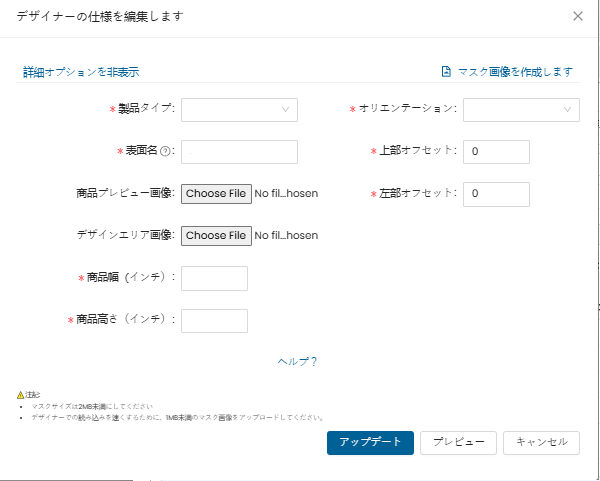Viewport: 600px width, 481px height.
Task: Expand the オリエンテーション dropdown
Action: pyautogui.click(x=521, y=109)
